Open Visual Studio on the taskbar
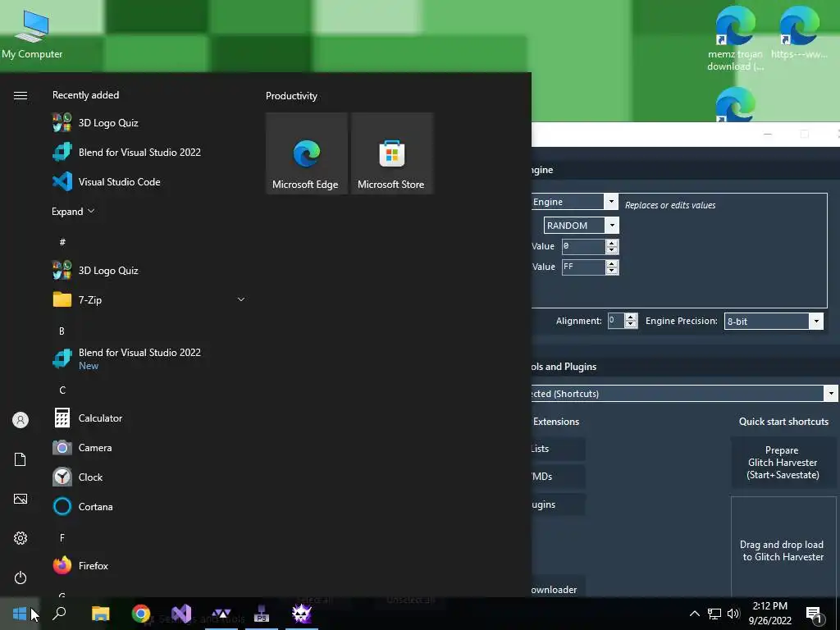This screenshot has width=840, height=630. [181, 614]
